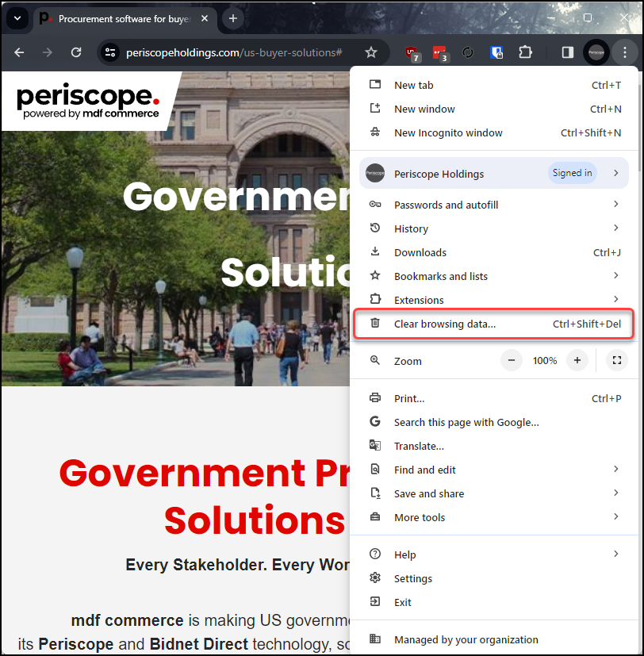This screenshot has height=656, width=644.
Task: Open the tab search dropdown arrow
Action: [17, 18]
